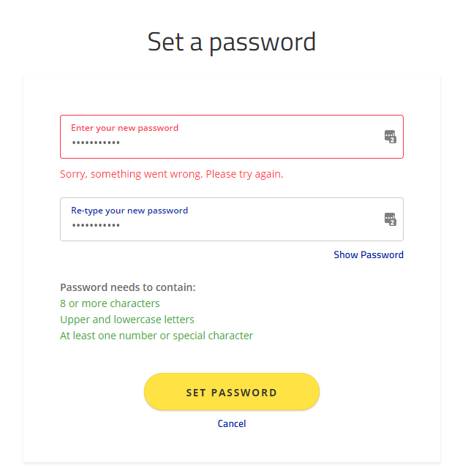The height and width of the screenshot is (476, 460).
Task: Click the '8 or more characters' requirement
Action: click(110, 303)
